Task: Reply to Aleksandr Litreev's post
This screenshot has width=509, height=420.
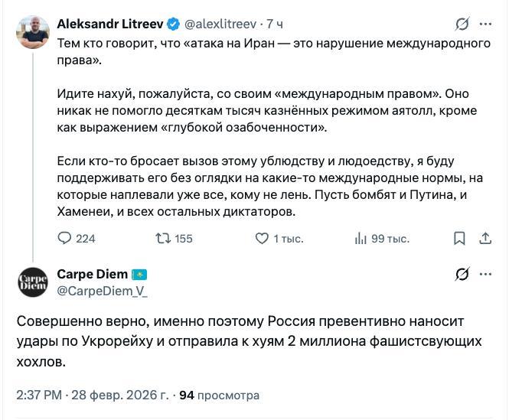Action: coord(66,239)
